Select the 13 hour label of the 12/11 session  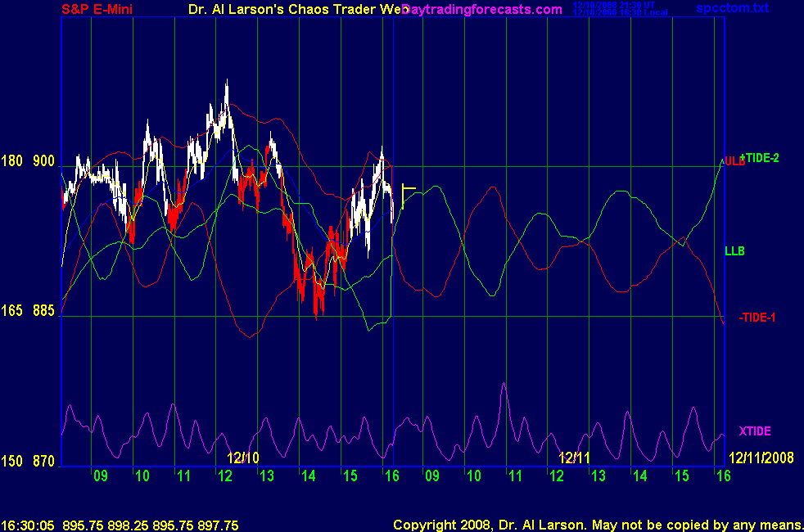[x=598, y=476]
